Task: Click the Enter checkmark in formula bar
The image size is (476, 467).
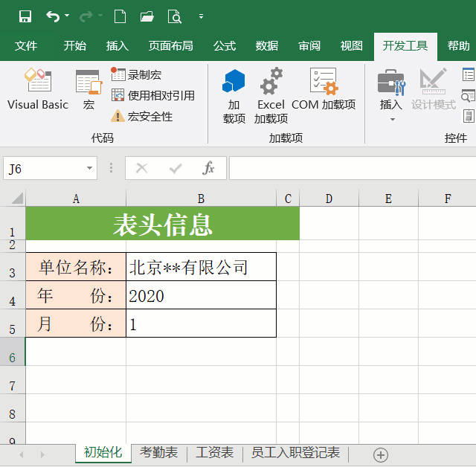Action: pyautogui.click(x=176, y=168)
